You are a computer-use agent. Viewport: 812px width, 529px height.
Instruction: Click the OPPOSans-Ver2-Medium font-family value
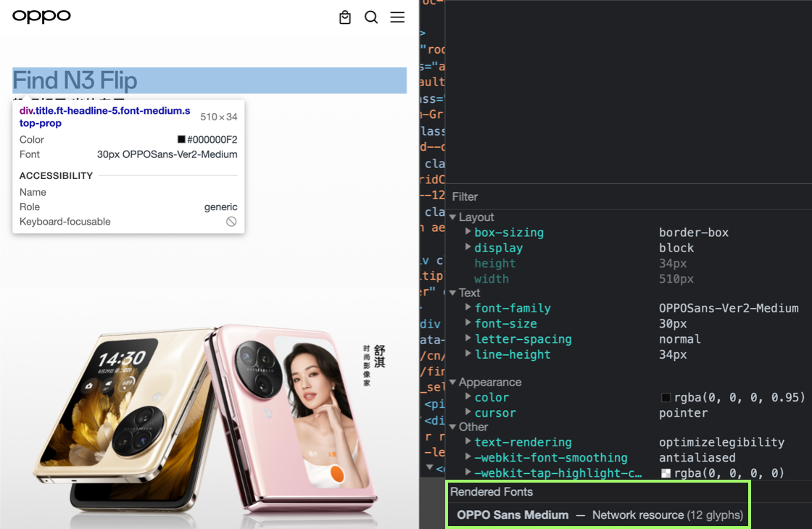pyautogui.click(x=729, y=309)
